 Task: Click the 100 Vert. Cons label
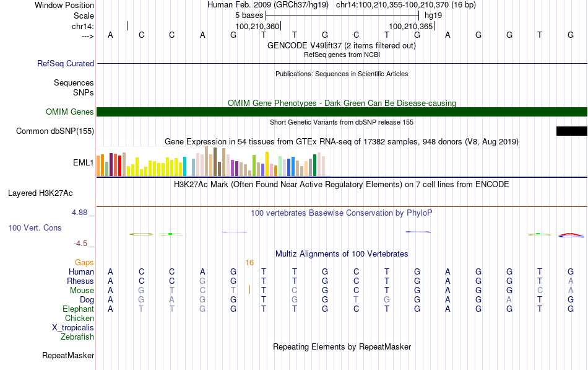click(35, 227)
